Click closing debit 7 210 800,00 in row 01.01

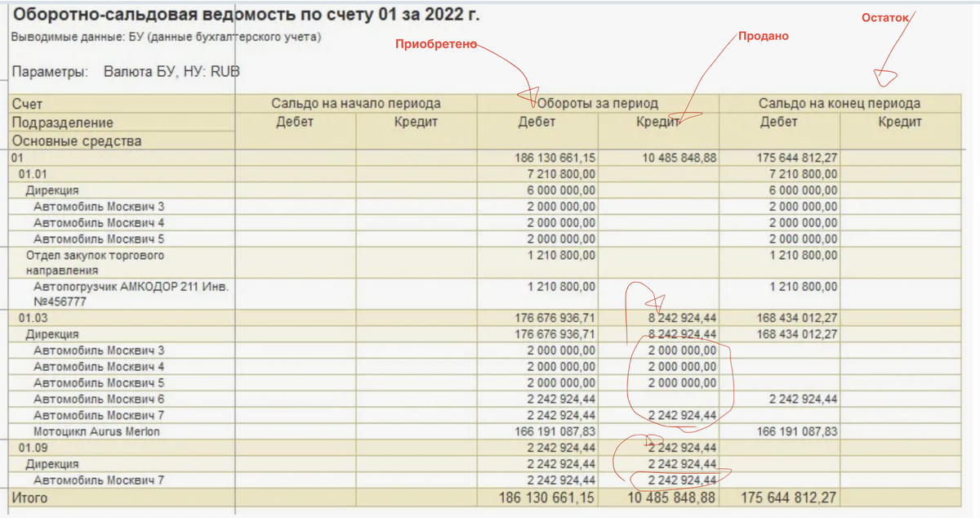804,174
